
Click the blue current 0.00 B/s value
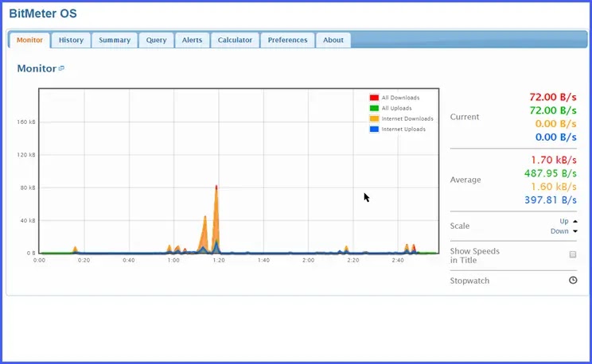[x=555, y=137]
